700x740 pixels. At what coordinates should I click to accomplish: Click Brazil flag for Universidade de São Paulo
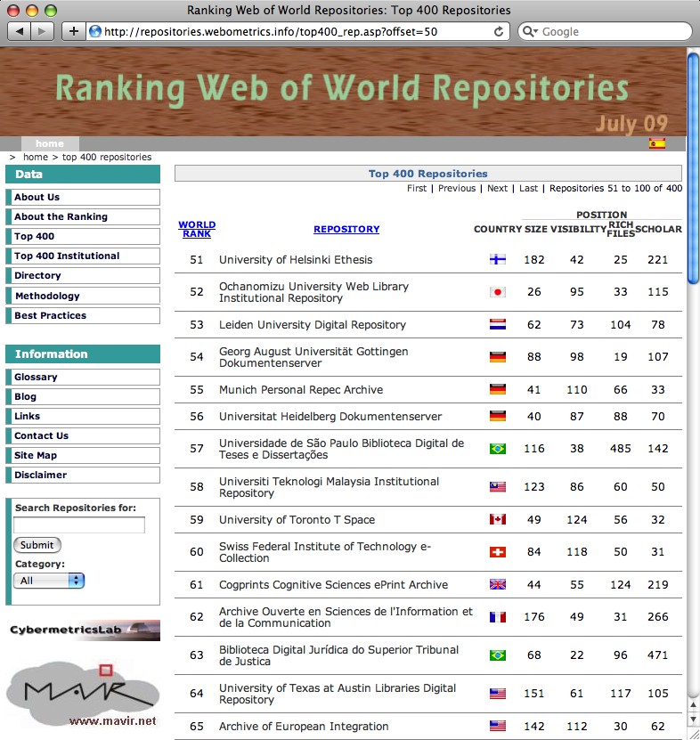(x=498, y=448)
